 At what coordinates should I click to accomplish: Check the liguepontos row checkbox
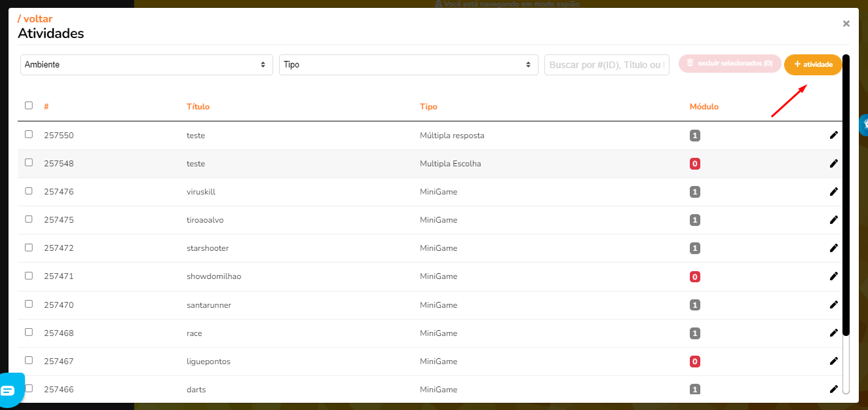click(29, 360)
